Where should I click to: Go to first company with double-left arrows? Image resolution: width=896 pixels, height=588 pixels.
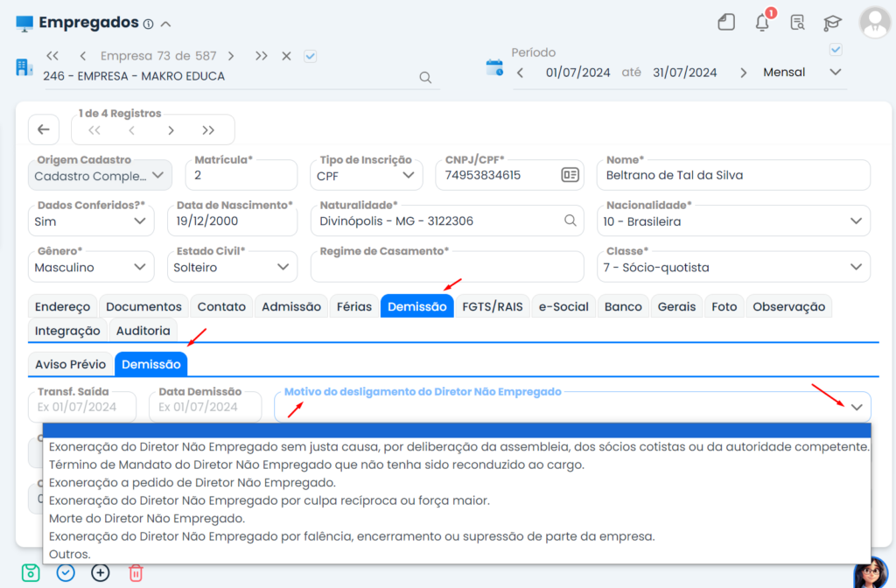(x=52, y=56)
